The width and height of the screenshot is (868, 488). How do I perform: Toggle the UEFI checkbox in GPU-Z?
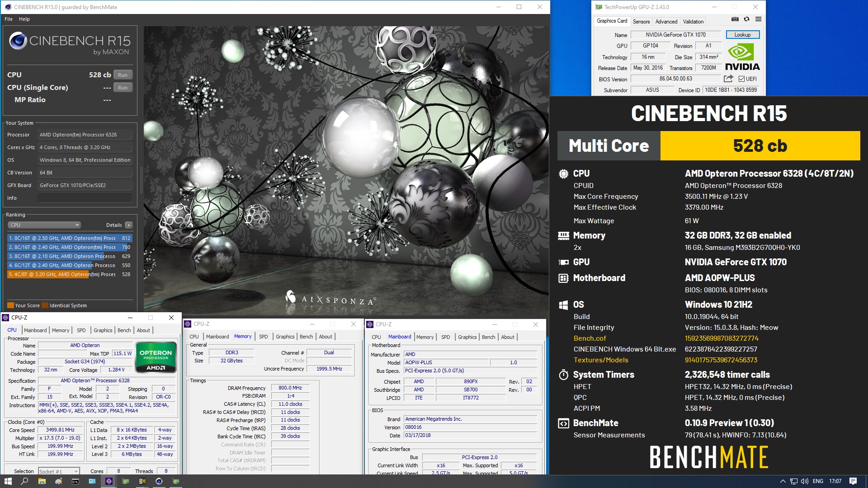pos(741,79)
